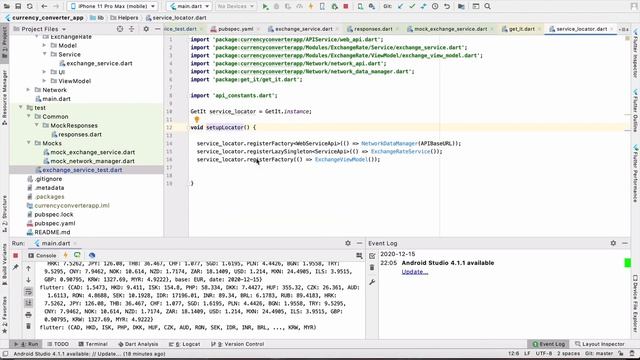Clear console with trash icon in Run panel
The image size is (640, 360).
point(28,326)
